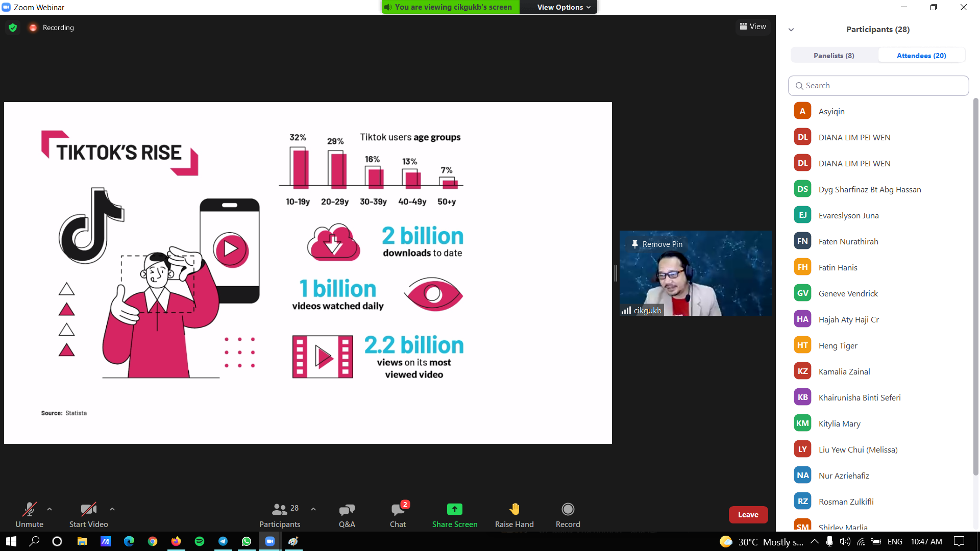980x551 pixels.
Task: Toggle the Participants panel button
Action: (x=280, y=514)
